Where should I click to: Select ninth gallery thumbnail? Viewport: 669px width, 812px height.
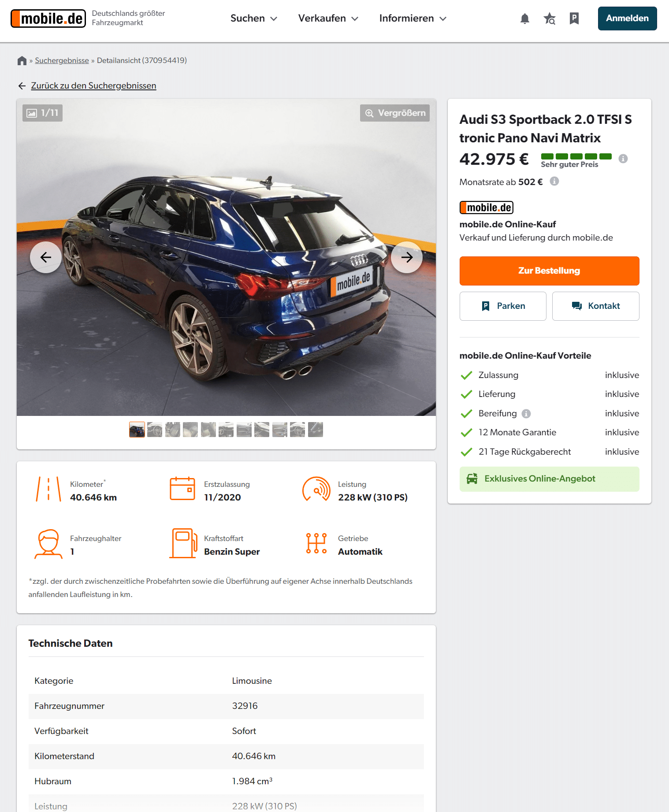280,430
